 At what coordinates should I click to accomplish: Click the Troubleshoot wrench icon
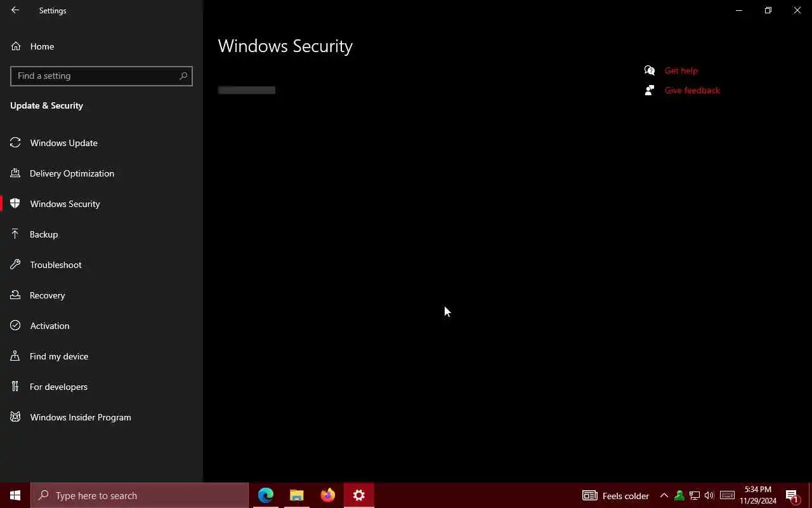(16, 265)
